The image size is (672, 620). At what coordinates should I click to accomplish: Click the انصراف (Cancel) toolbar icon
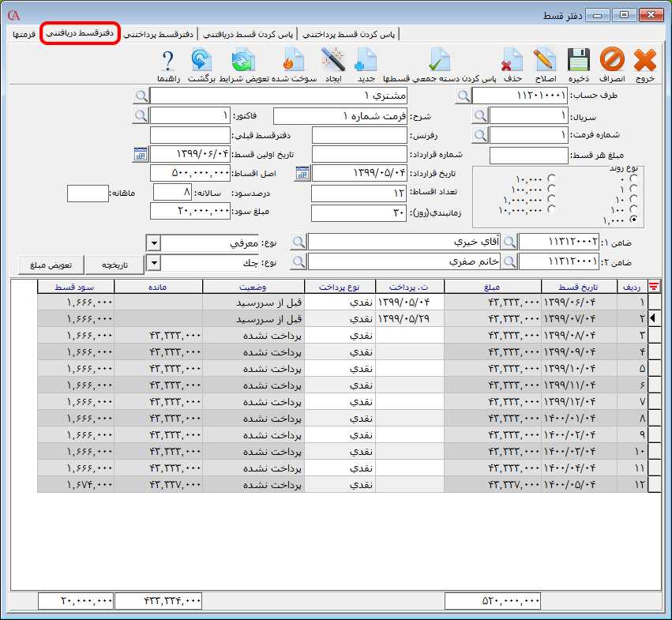pos(612,60)
